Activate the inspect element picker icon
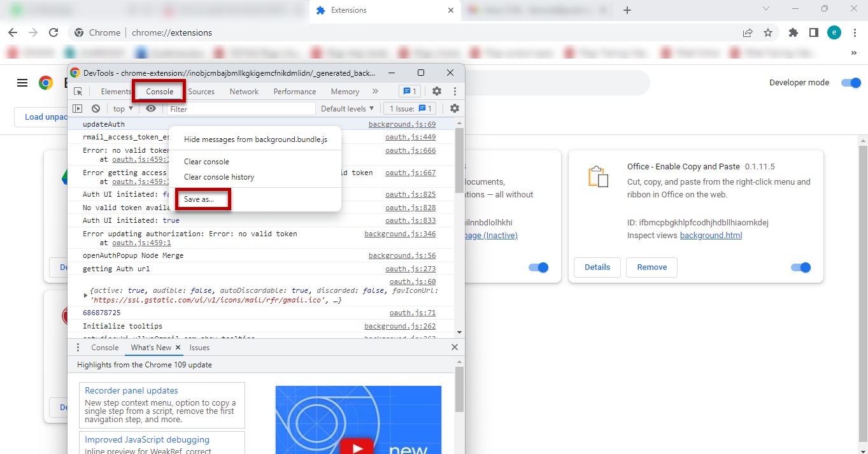The height and width of the screenshot is (454, 868). [x=78, y=91]
